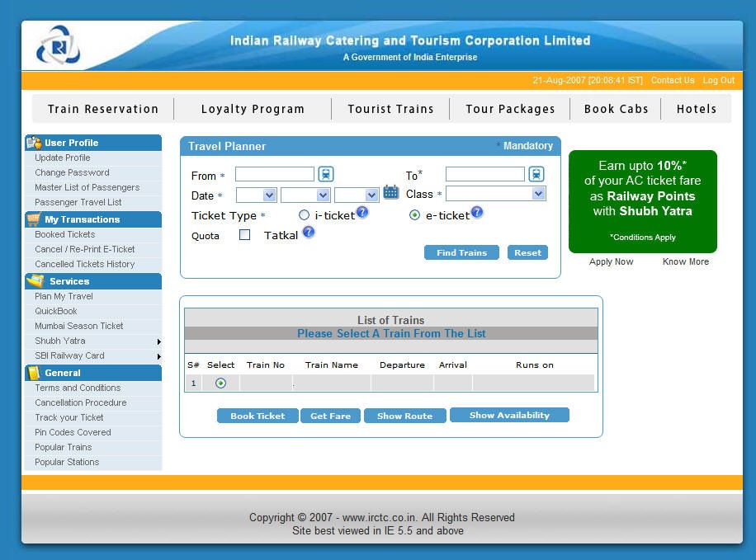Open the second Date dropdown (month)
The width and height of the screenshot is (756, 560).
coord(305,195)
